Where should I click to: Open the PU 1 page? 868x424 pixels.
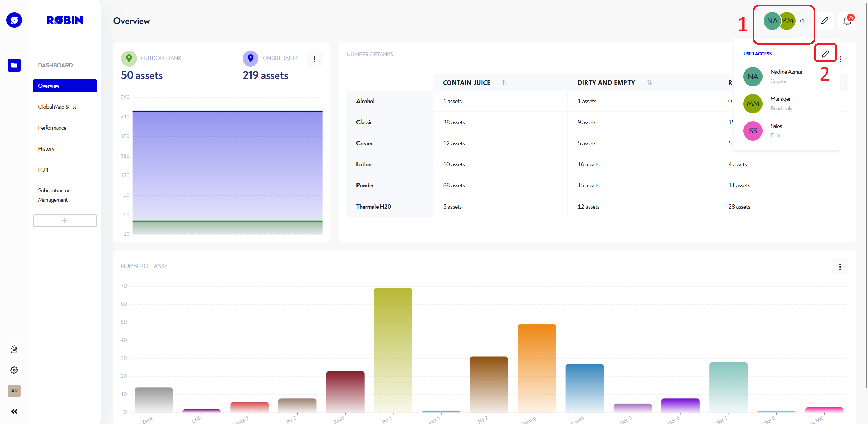pos(43,170)
